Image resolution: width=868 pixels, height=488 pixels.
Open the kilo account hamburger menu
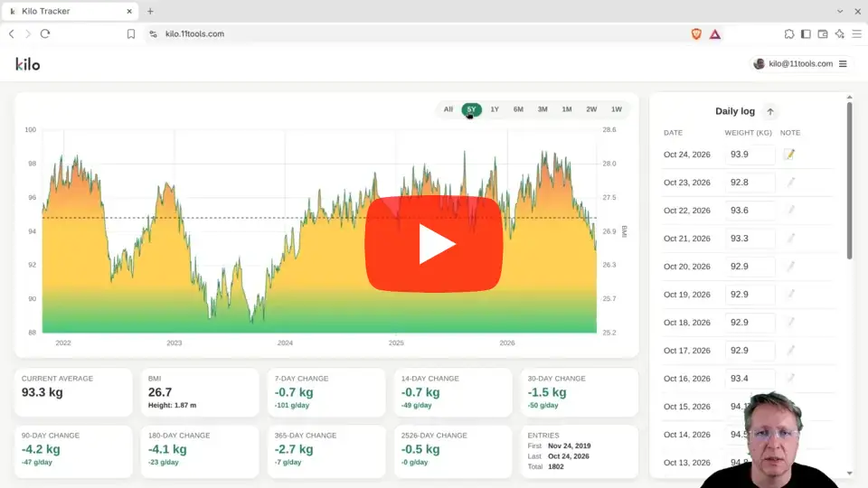pos(843,63)
